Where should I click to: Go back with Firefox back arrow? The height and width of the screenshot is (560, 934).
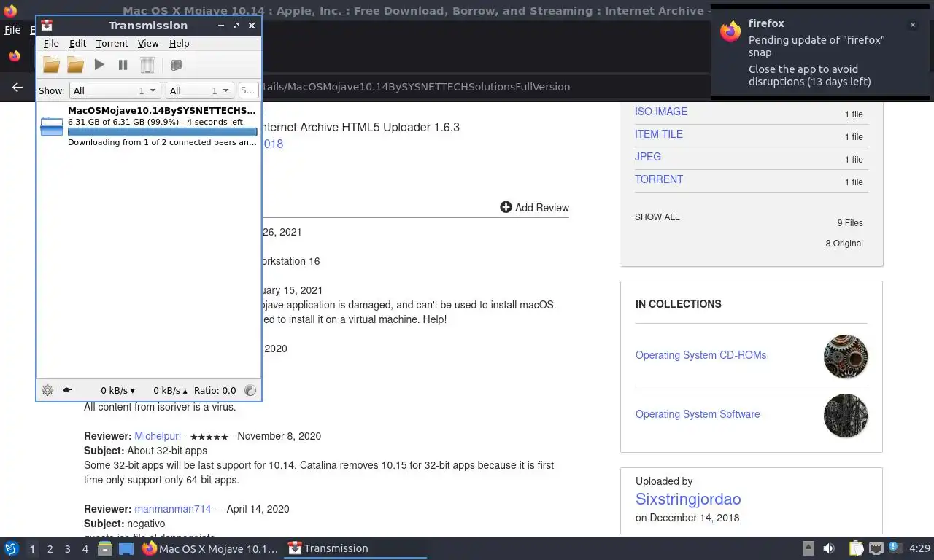click(x=18, y=87)
